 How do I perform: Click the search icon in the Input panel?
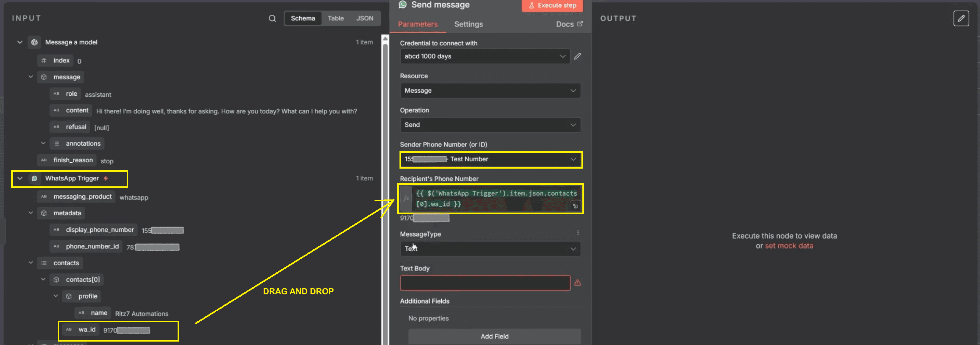coord(272,18)
